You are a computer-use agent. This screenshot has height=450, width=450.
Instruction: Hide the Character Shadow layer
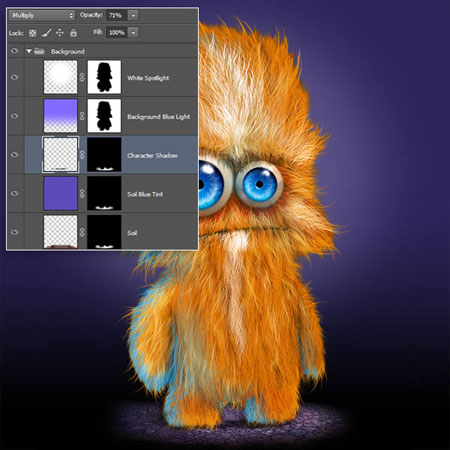pyautogui.click(x=14, y=154)
